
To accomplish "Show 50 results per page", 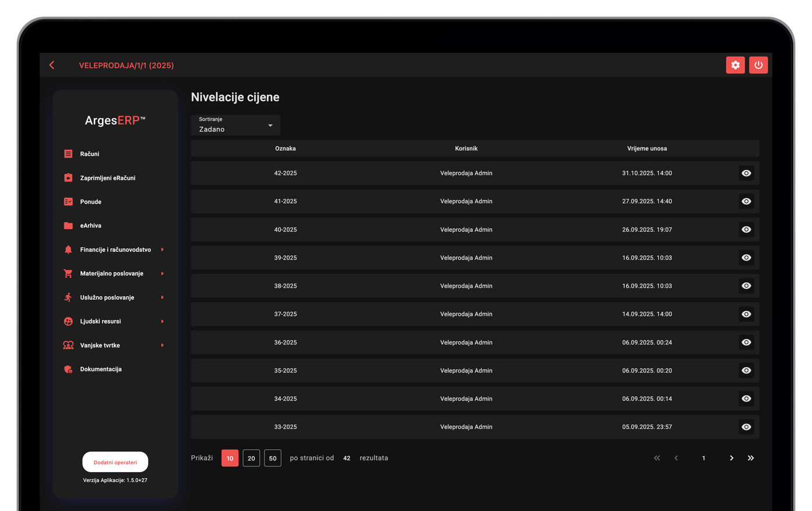I will 273,458.
